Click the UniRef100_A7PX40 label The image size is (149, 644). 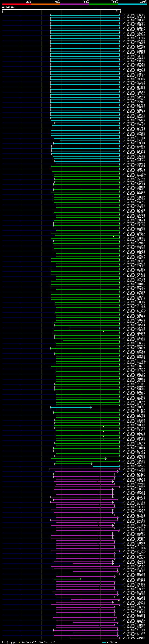pyautogui.click(x=133, y=97)
